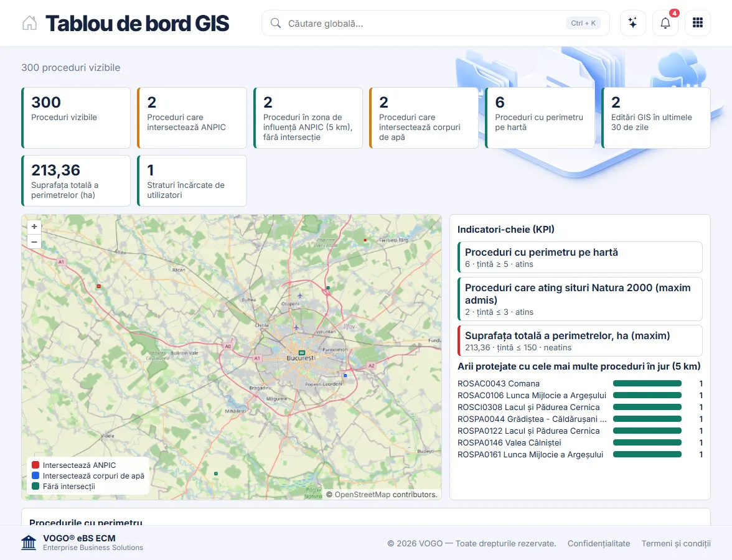Open the Proceduri cu perimetru pe hartă stat card
The height and width of the screenshot is (560, 732).
point(540,118)
